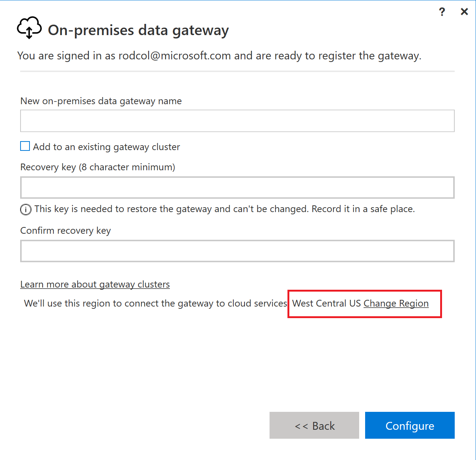Click the cloud gateway logo icon
The width and height of the screenshot is (476, 460).
point(29,28)
